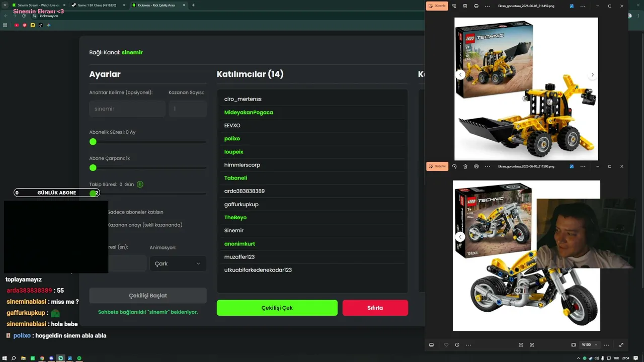Delete the 211459 image using trash icon
The height and width of the screenshot is (362, 644).
click(465, 6)
